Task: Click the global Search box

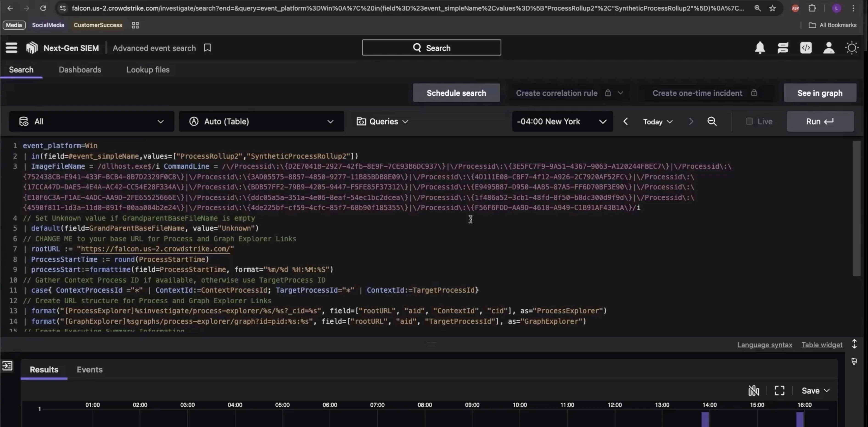Action: point(431,48)
